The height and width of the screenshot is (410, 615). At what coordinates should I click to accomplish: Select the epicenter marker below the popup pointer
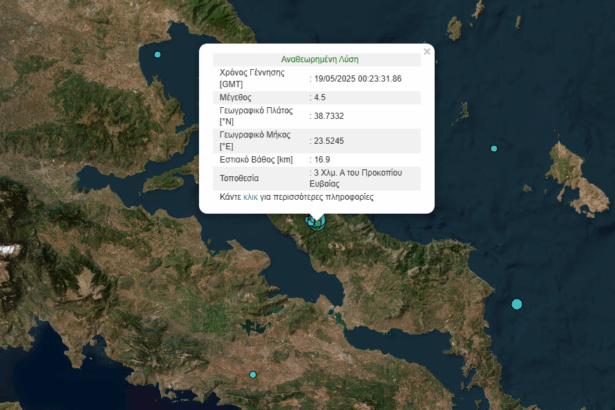point(316,220)
